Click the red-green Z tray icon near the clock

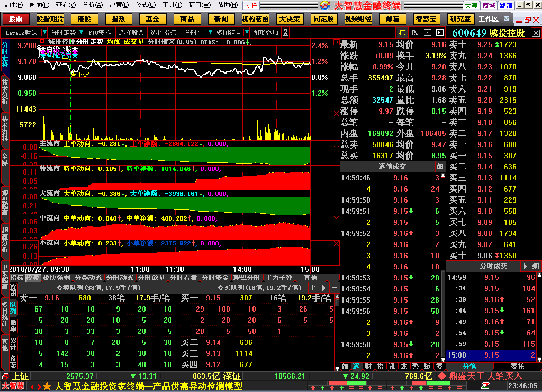coord(485,386)
